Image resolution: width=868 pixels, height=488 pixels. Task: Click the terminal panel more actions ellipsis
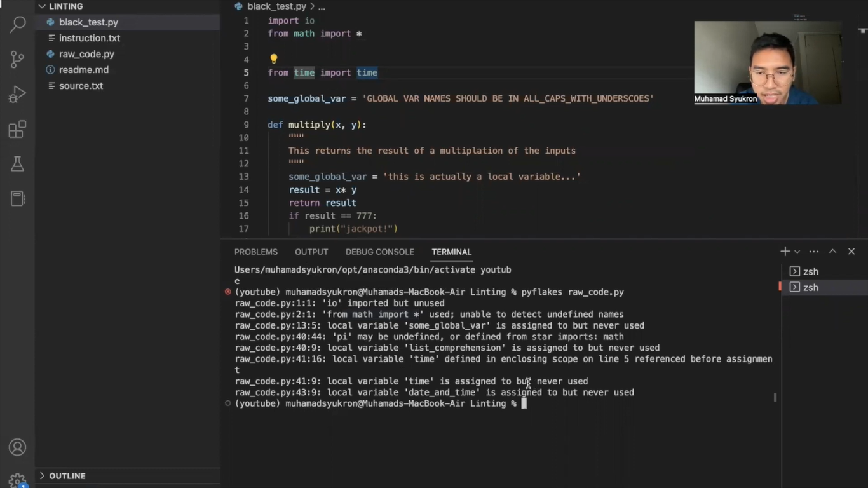[x=814, y=252]
